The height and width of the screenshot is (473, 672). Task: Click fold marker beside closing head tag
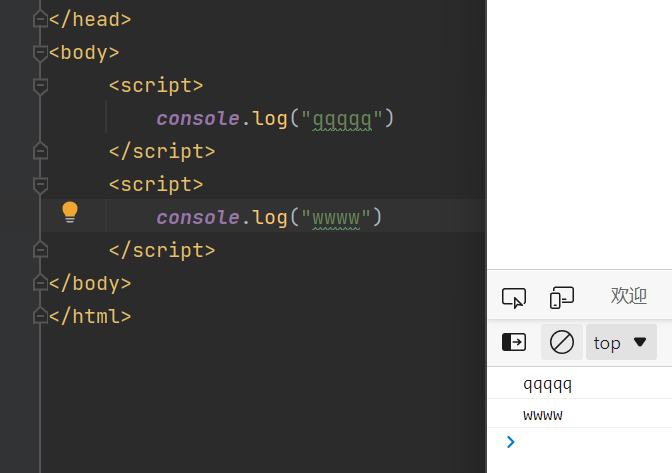(x=40, y=20)
